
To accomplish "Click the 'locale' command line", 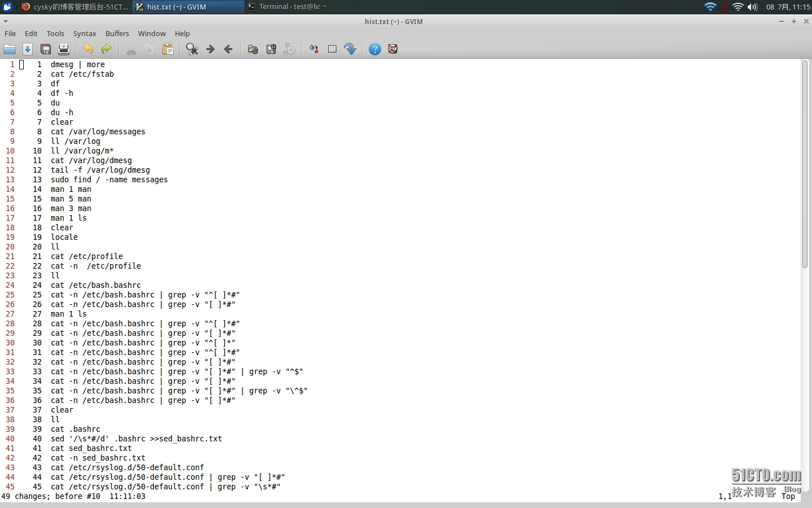I will tap(64, 237).
